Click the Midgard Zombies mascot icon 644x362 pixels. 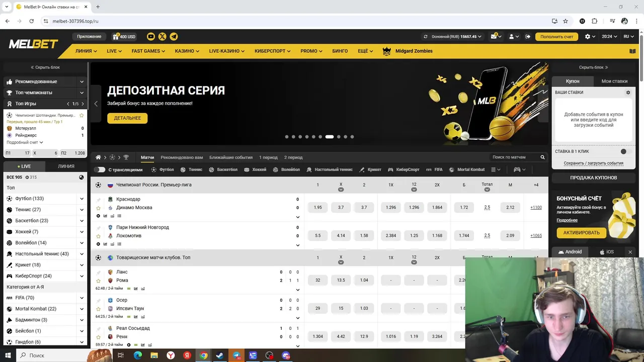[x=387, y=51]
